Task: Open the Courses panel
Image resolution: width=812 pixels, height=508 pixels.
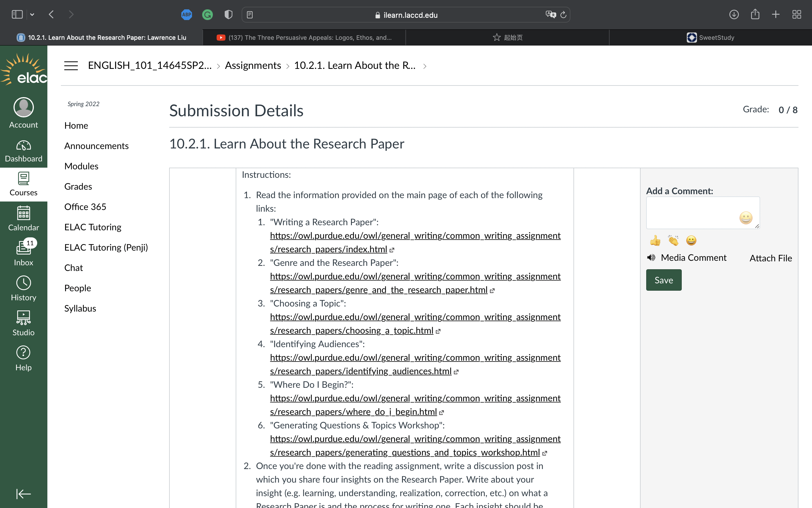Action: (23, 184)
